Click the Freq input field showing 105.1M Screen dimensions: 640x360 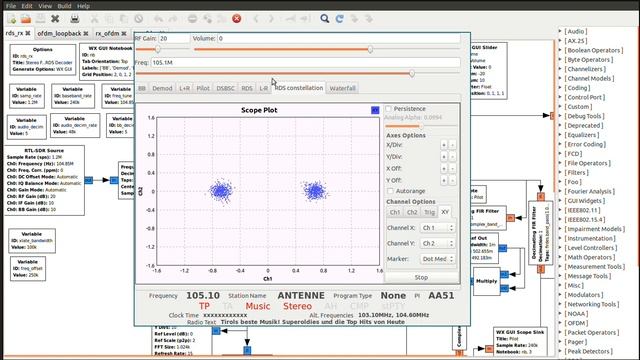tap(305, 62)
